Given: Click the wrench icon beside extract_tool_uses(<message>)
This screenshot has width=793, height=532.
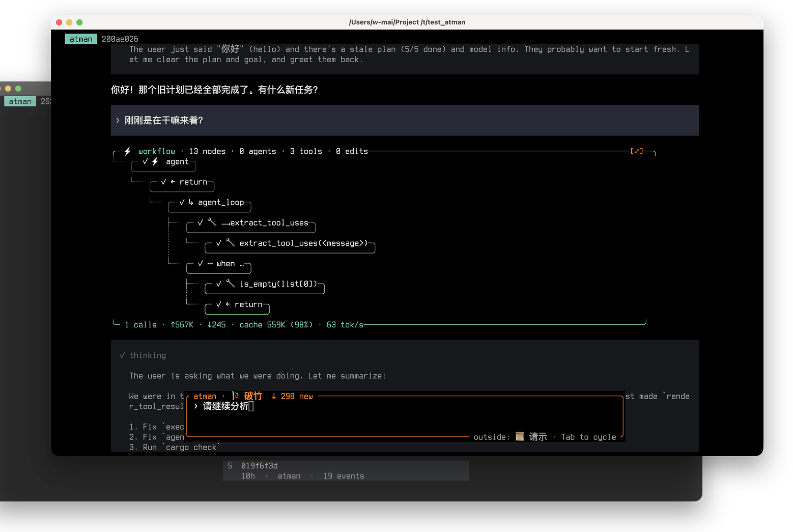Looking at the screenshot, I should point(230,243).
